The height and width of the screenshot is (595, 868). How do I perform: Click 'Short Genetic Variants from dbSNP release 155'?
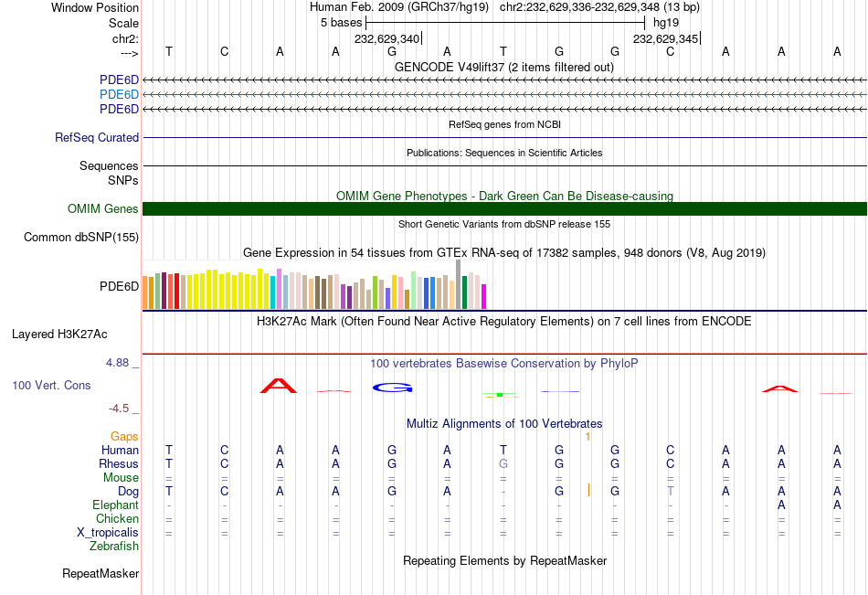504,224
